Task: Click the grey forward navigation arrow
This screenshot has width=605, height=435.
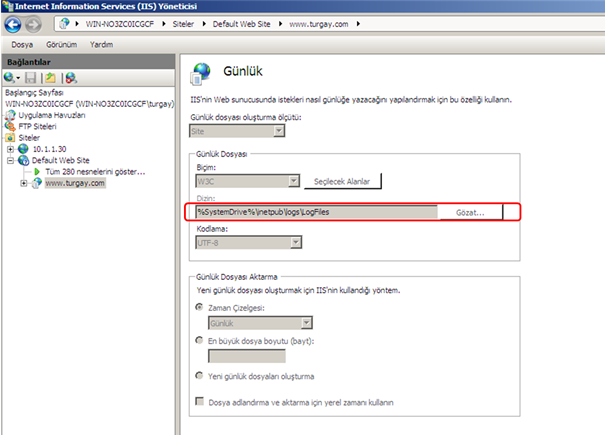Action: pos(34,25)
